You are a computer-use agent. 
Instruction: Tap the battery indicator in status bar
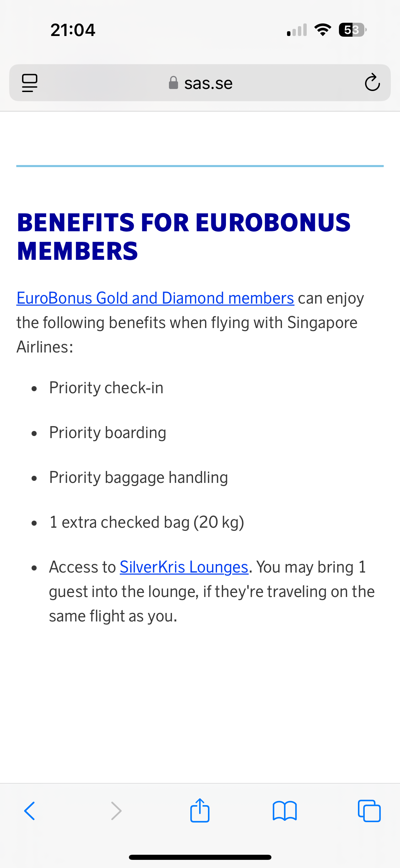pyautogui.click(x=352, y=30)
